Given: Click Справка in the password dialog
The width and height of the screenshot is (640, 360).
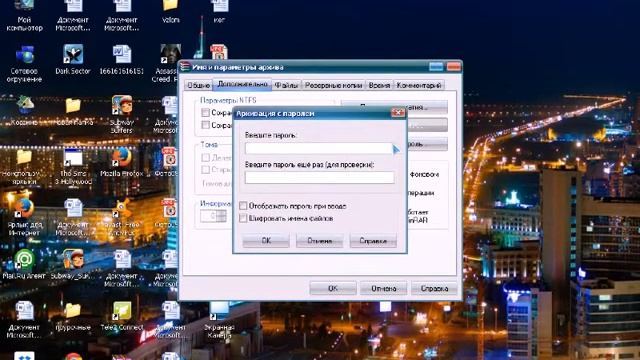Looking at the screenshot, I should (373, 241).
